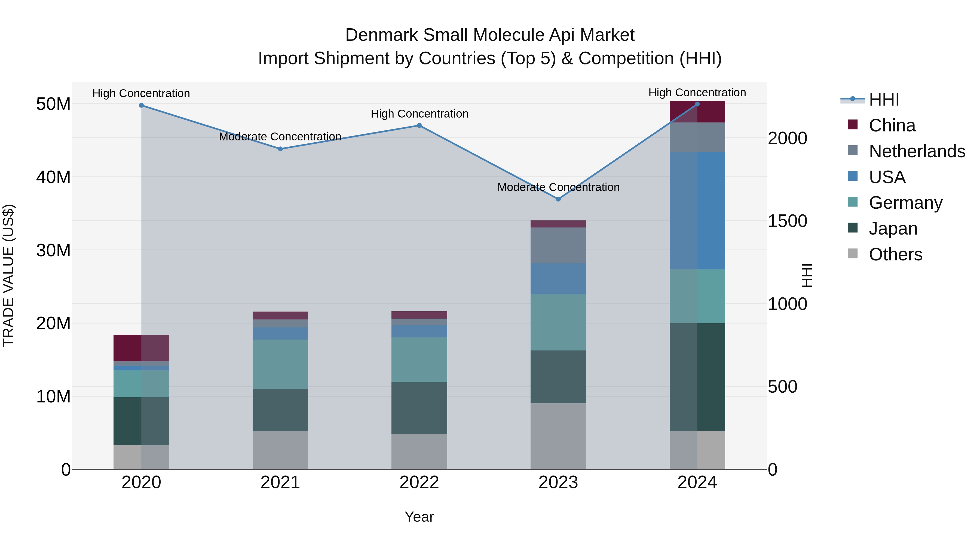
Task: Click the 2023 Moderate Concentration annotation
Action: 559,187
